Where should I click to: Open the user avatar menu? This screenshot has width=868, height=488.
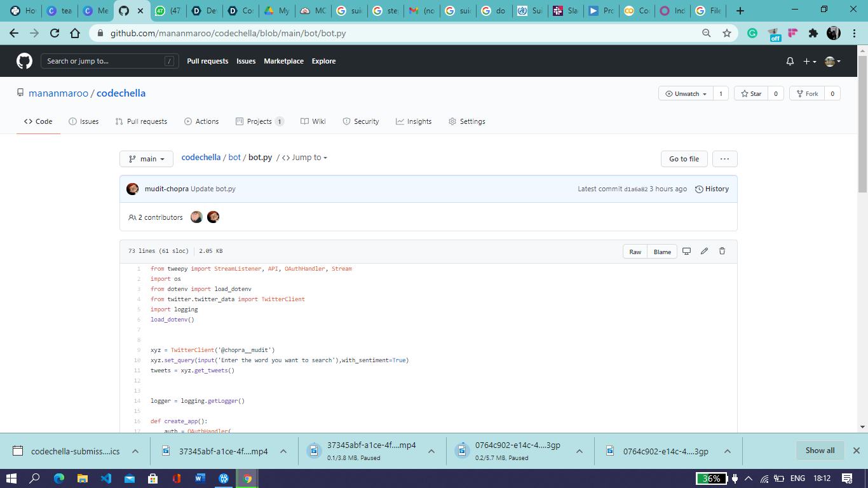pos(832,62)
